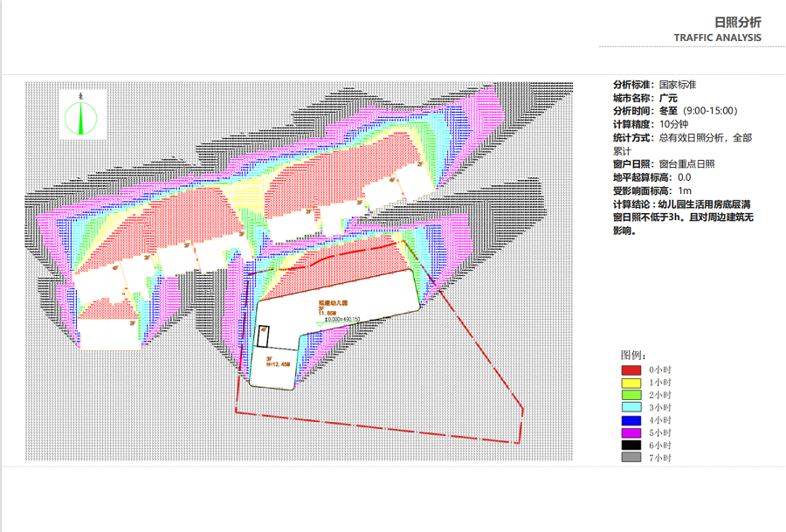The height and width of the screenshot is (532, 786).
Task: Click the 分析时间 冬至 time entry
Action: [x=675, y=111]
